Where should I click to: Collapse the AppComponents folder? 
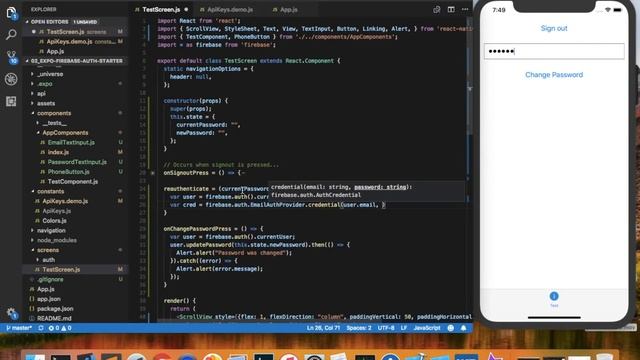[x=65, y=133]
